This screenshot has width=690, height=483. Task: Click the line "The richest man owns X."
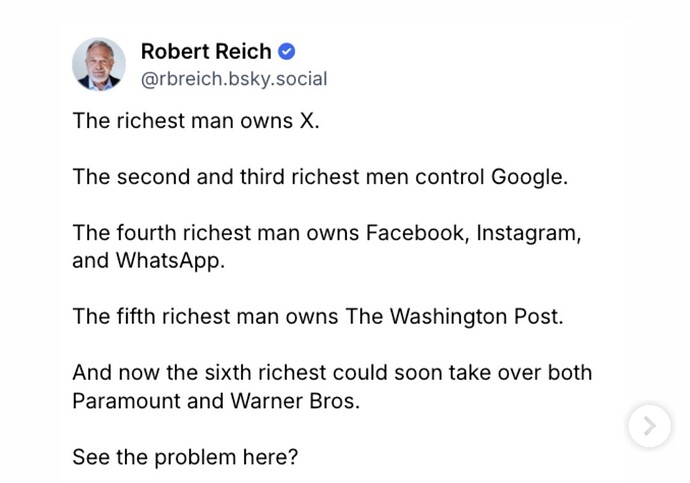click(x=196, y=121)
